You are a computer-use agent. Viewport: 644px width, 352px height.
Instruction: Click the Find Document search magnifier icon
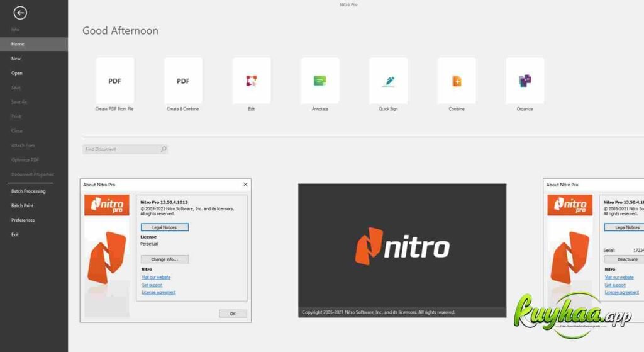pos(164,149)
